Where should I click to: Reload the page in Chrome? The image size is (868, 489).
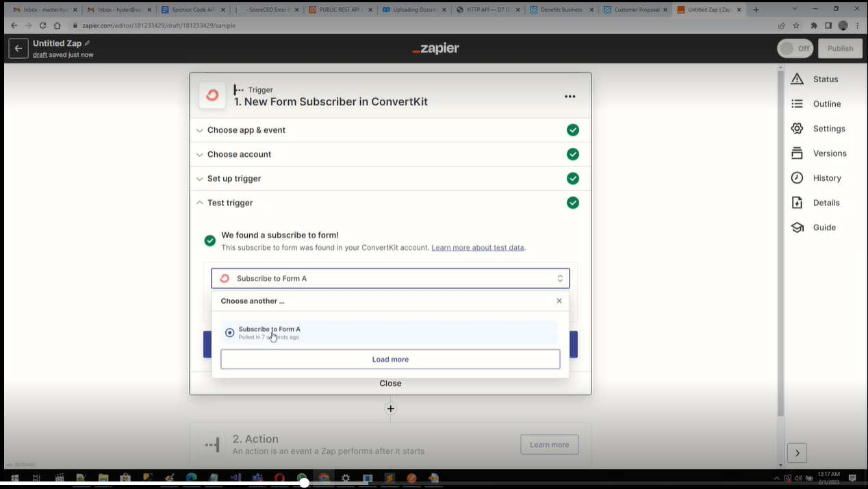point(42,25)
